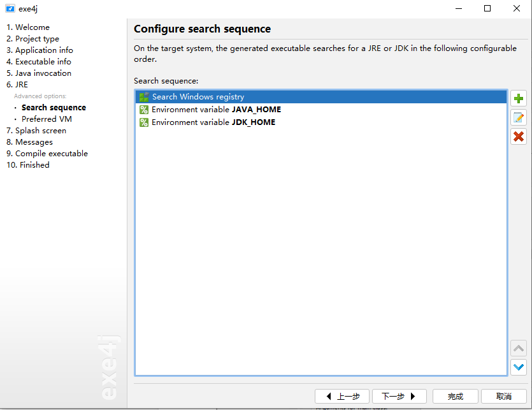Select Environment variable JAVA_HOME entry
Viewport: 532px width, 410px height.
pyautogui.click(x=321, y=110)
